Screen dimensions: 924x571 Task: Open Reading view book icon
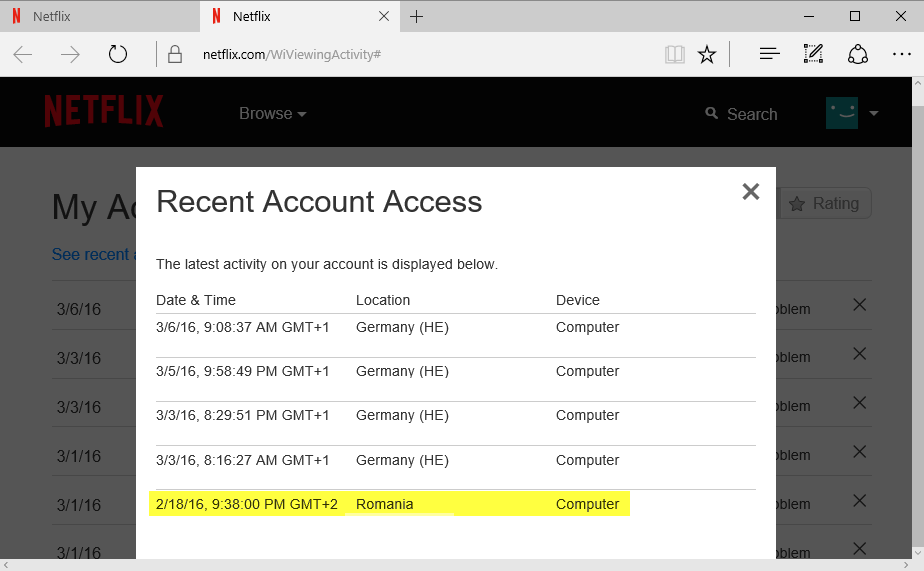[x=675, y=55]
